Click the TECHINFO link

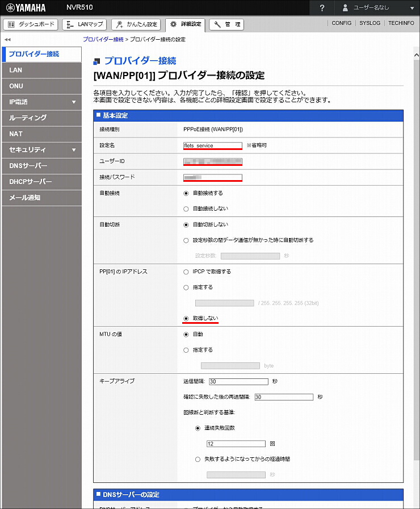[401, 23]
